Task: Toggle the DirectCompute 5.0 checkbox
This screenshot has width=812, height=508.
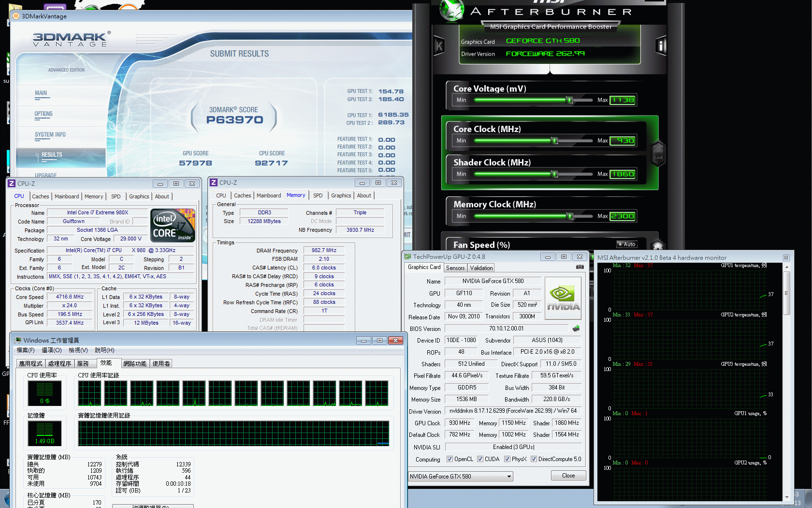Action: click(534, 459)
